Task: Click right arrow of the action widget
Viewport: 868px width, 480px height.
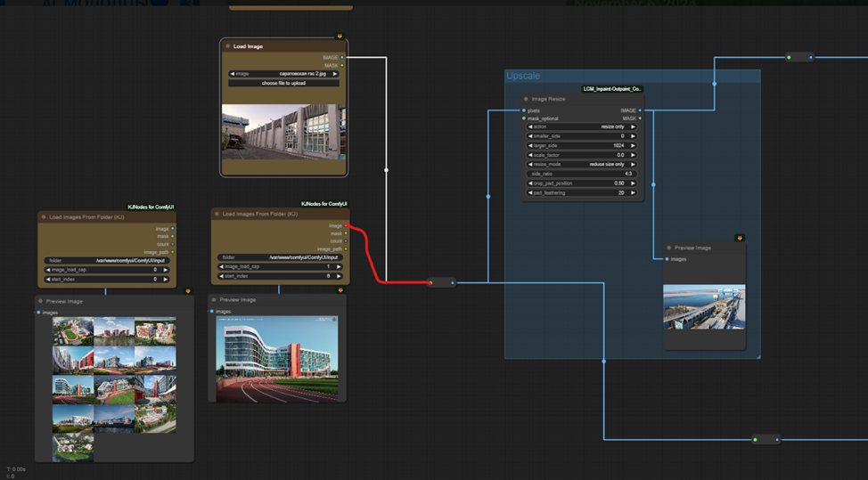Action: (633, 126)
